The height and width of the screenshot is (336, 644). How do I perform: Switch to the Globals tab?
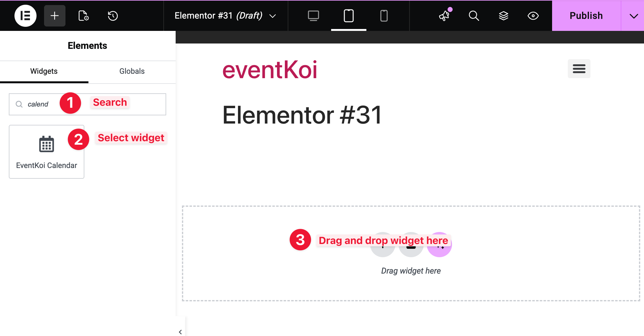pyautogui.click(x=132, y=71)
